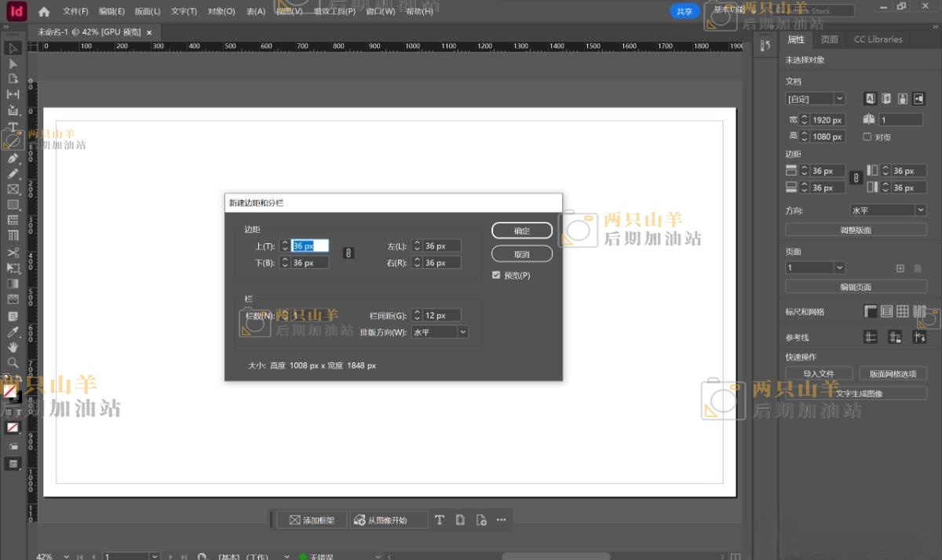Uncheck the 预览(P) preview checkbox
This screenshot has height=560, width=942.
[x=496, y=275]
